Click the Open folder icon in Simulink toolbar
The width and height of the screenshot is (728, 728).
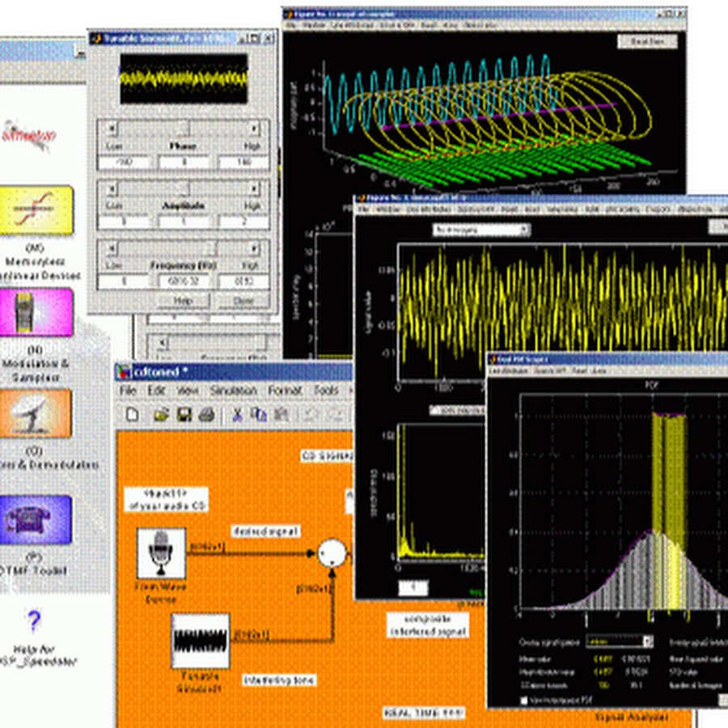pos(161,414)
